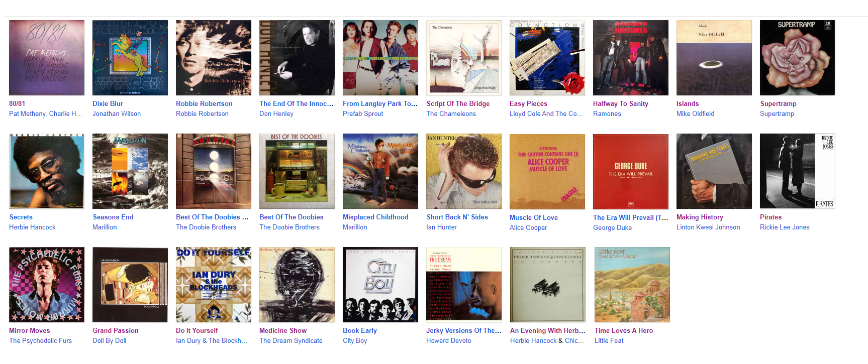Go to artist Jonathan Wilson

117,113
